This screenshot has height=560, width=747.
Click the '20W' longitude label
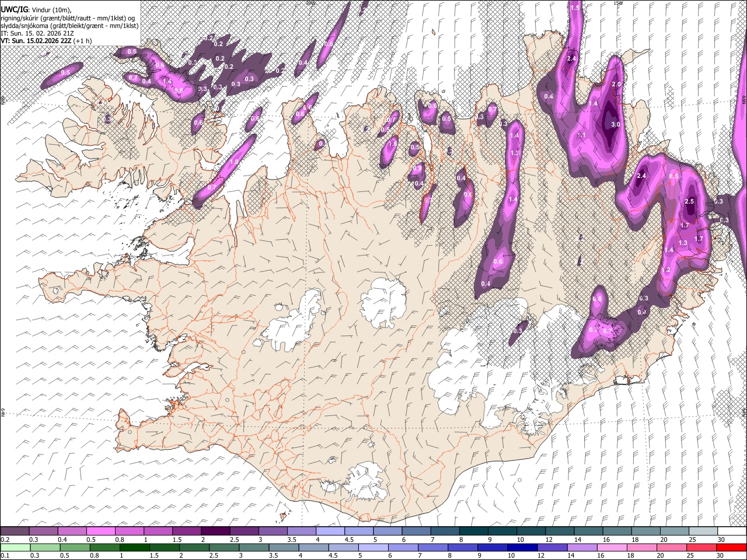pos(310,3)
